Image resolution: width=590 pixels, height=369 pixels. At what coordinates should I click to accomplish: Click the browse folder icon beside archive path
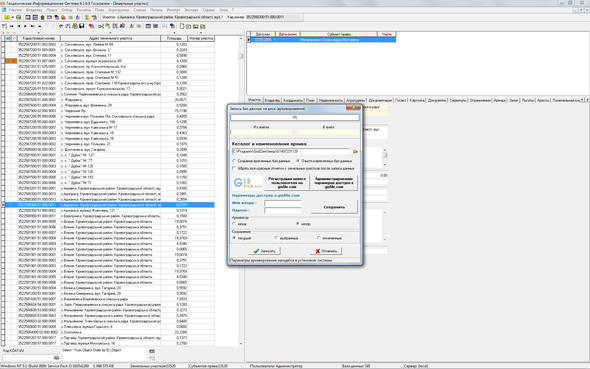tap(355, 151)
